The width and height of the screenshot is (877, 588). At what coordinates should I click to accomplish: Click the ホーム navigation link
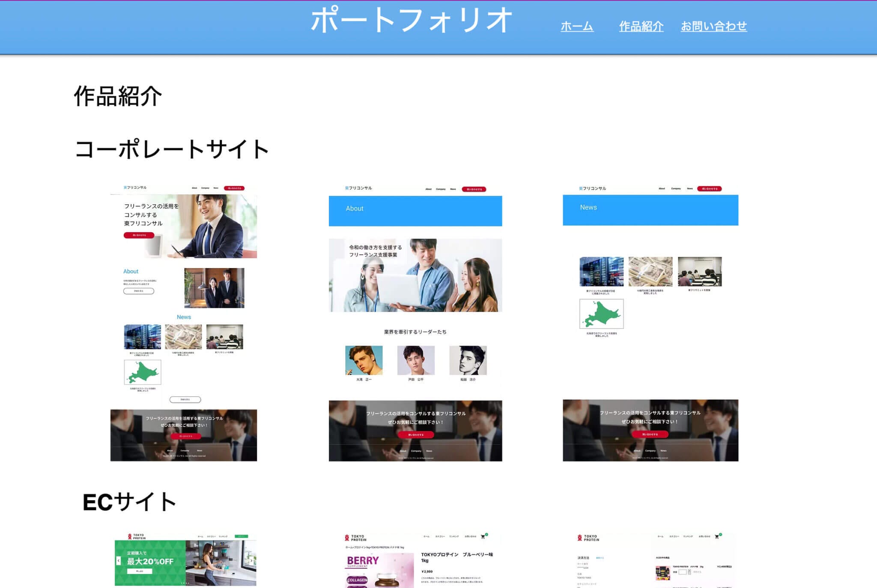(576, 27)
